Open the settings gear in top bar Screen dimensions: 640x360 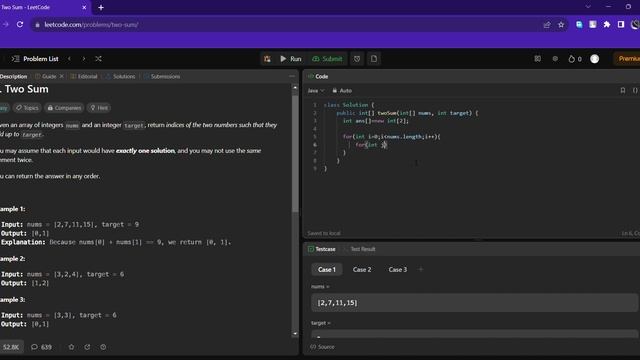[555, 59]
